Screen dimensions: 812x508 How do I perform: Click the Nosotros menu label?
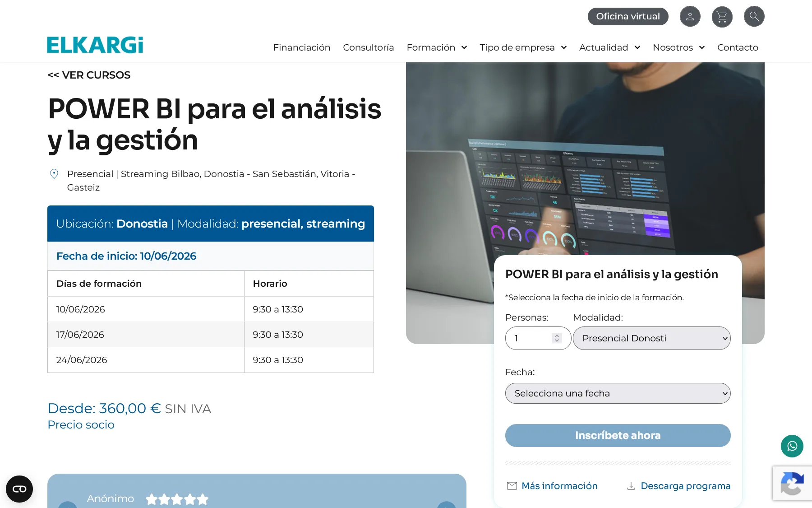tap(673, 47)
